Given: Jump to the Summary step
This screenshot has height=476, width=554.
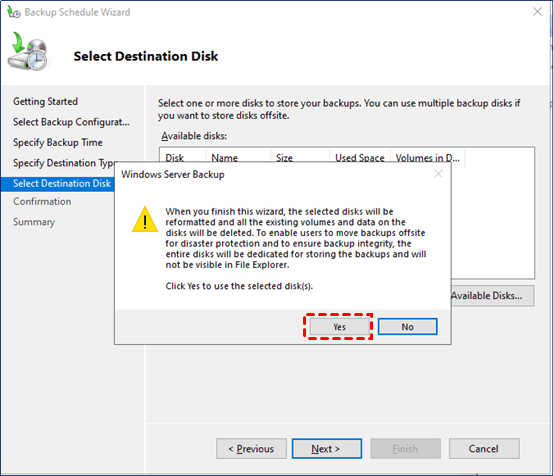Looking at the screenshot, I should (x=34, y=222).
